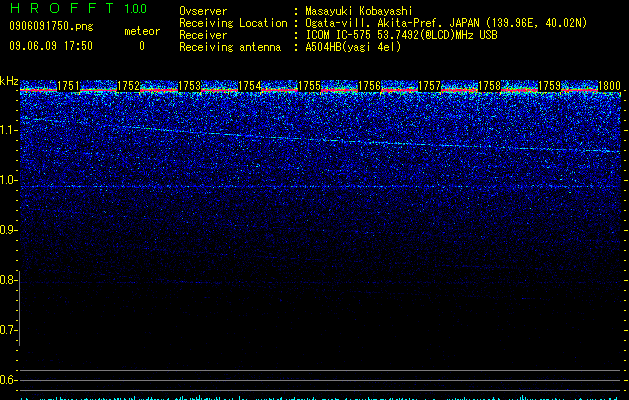Click the HROFFT title text

(x=62, y=8)
